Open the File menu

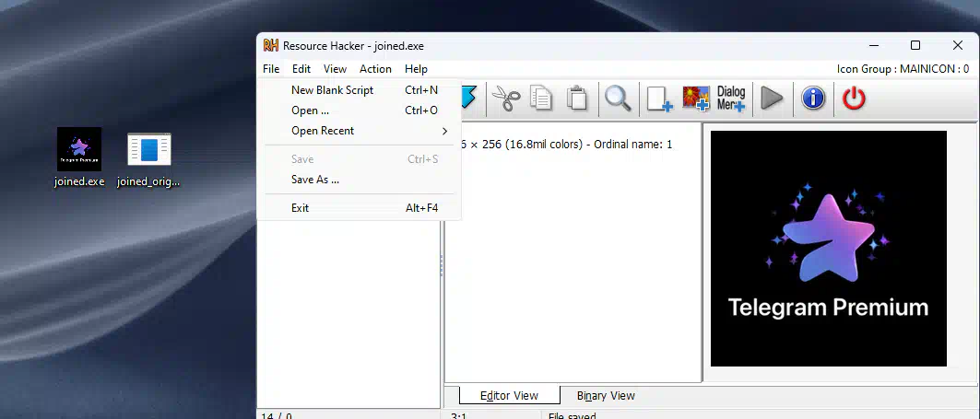click(271, 69)
